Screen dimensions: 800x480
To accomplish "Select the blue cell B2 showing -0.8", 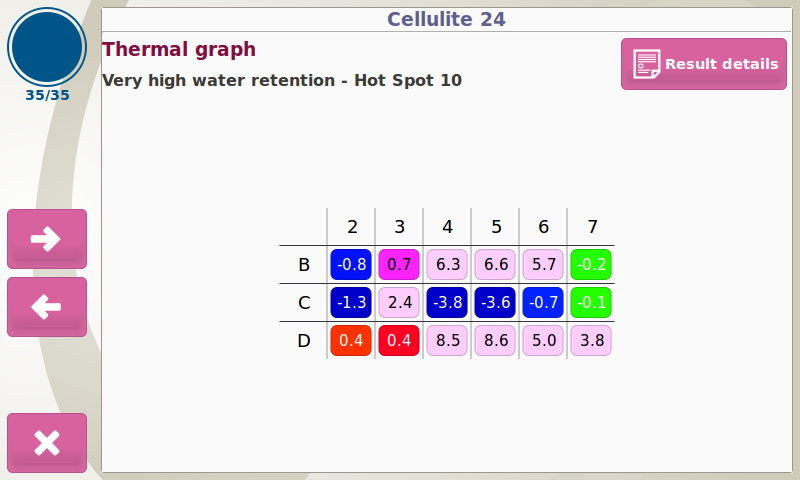I will tap(351, 264).
